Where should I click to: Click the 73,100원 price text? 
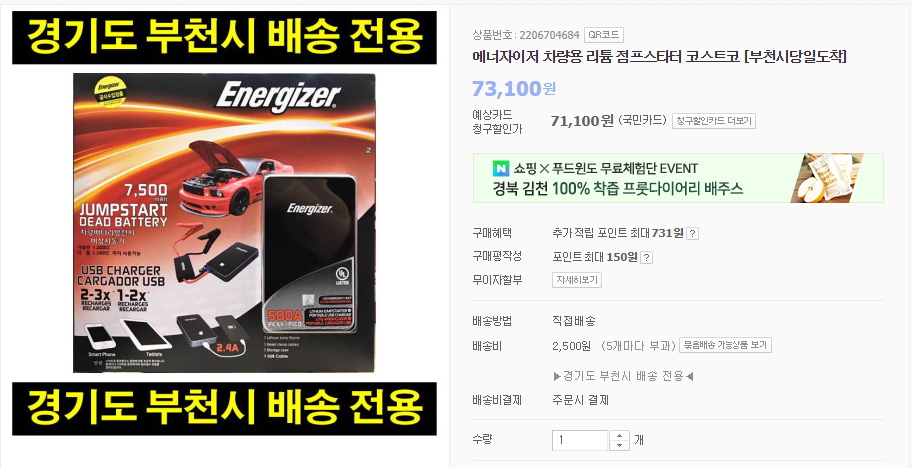click(514, 88)
